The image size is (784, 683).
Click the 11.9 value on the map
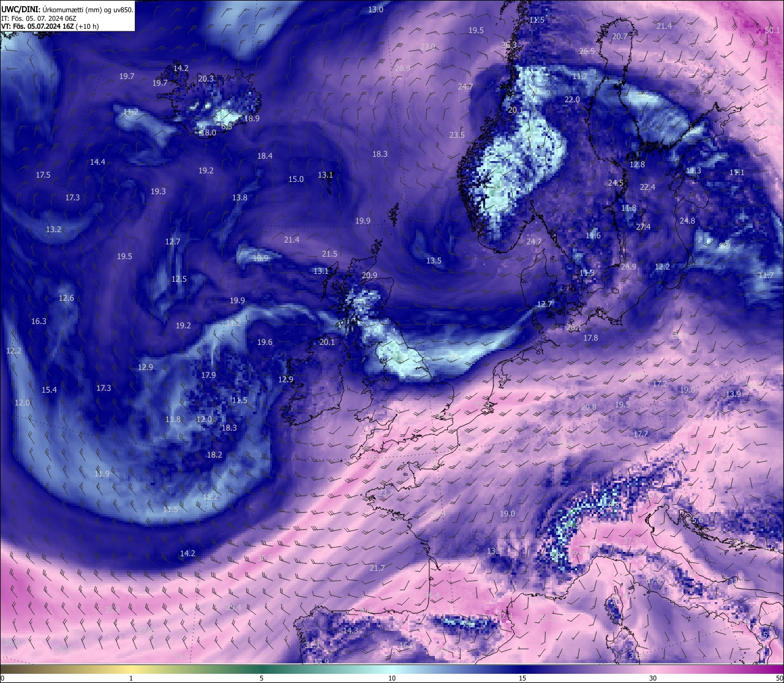click(102, 474)
